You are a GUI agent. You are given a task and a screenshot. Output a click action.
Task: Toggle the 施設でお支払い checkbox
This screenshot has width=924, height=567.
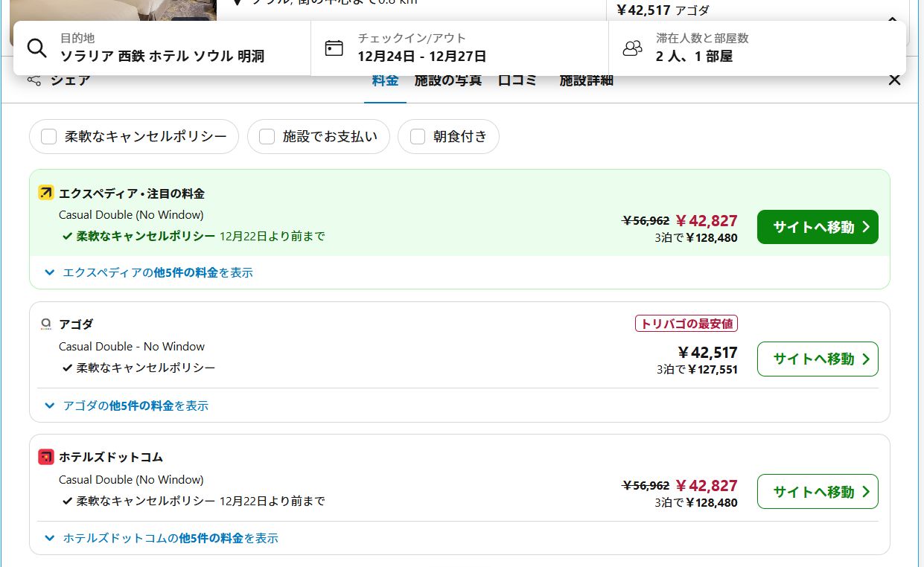(x=267, y=137)
